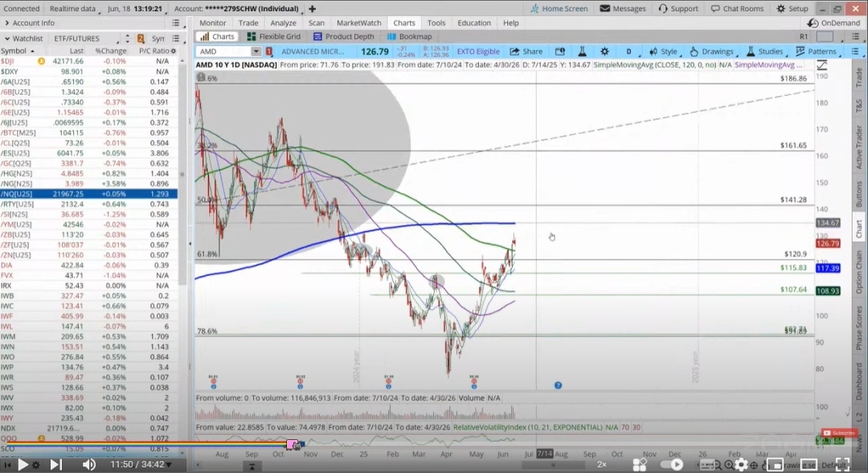Open Chat Rooms
868x473 pixels.
point(737,8)
